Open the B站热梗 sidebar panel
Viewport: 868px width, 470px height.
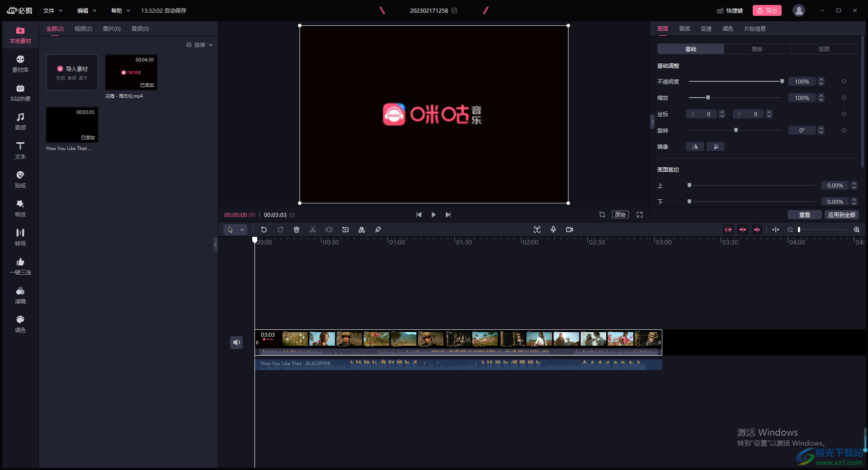(x=20, y=93)
